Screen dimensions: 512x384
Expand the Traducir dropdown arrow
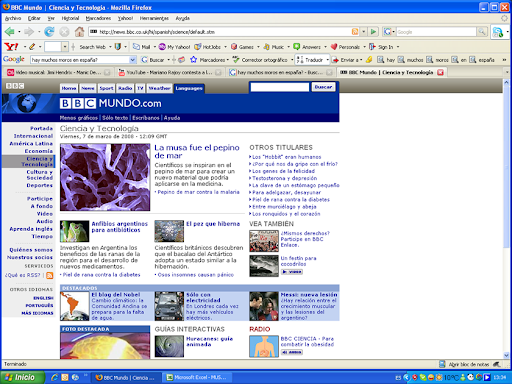point(327,60)
